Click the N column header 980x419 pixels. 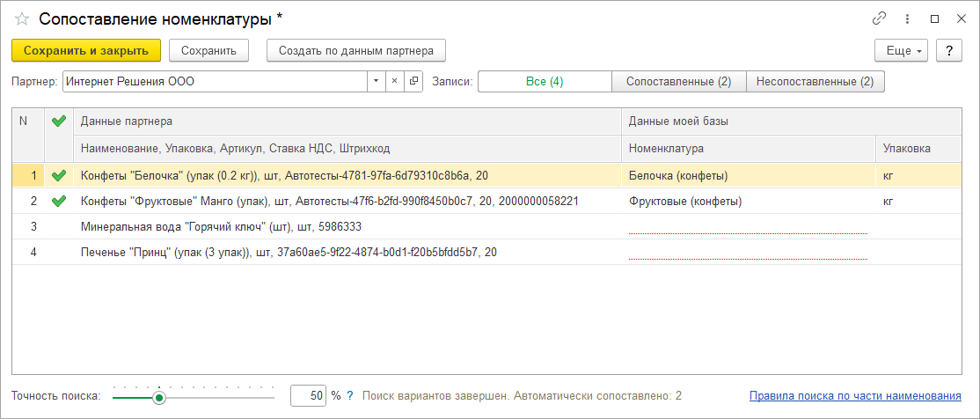point(28,135)
